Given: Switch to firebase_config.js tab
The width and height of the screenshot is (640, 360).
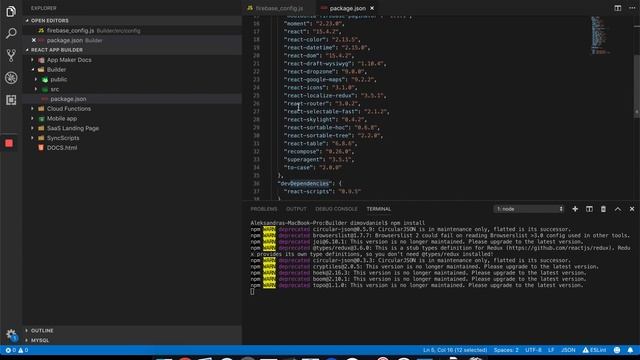Looking at the screenshot, I should click(x=279, y=8).
